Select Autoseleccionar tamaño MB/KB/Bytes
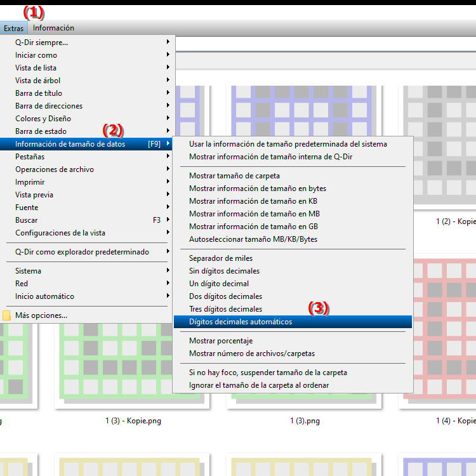The width and height of the screenshot is (476, 476). pos(293,239)
